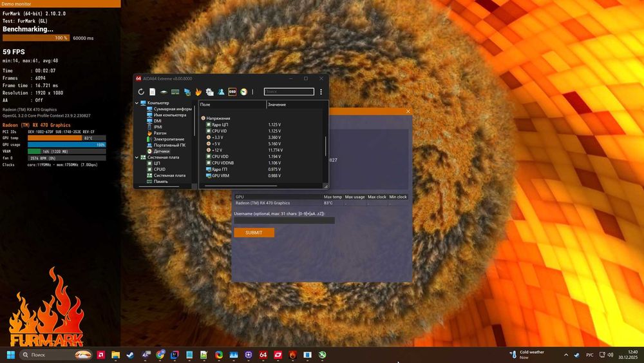
Task: Click the gear-and-window icon in AIDA64 toolbar
Action: pos(209,92)
